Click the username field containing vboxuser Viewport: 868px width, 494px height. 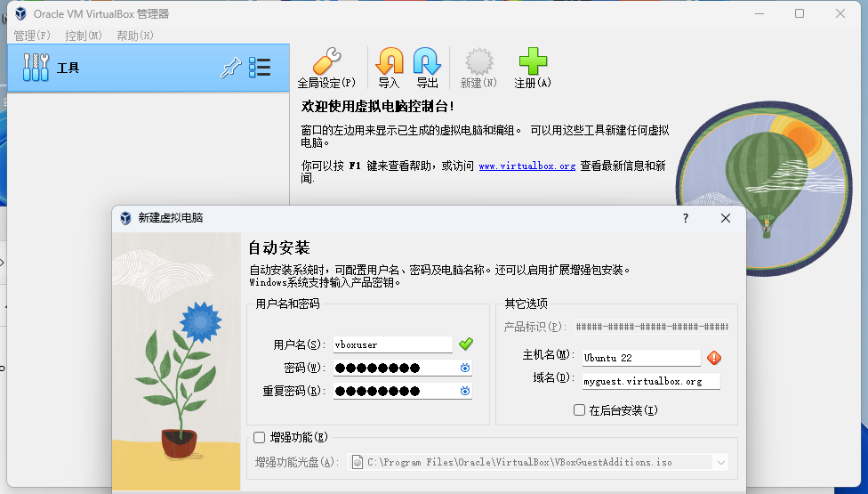[x=392, y=344]
